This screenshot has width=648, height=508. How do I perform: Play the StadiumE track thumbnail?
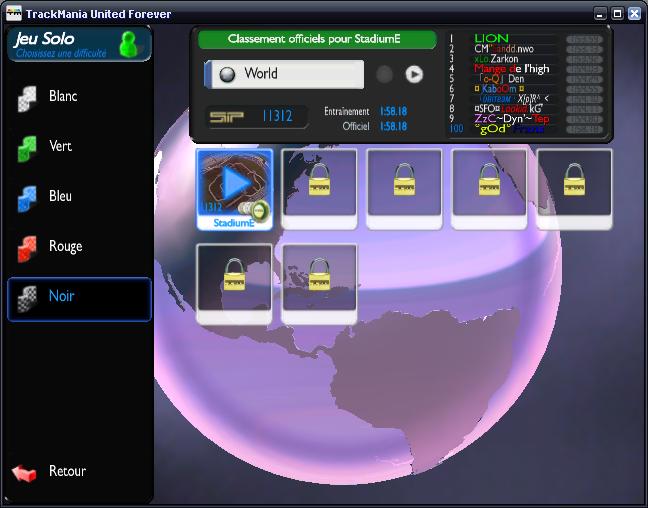234,182
